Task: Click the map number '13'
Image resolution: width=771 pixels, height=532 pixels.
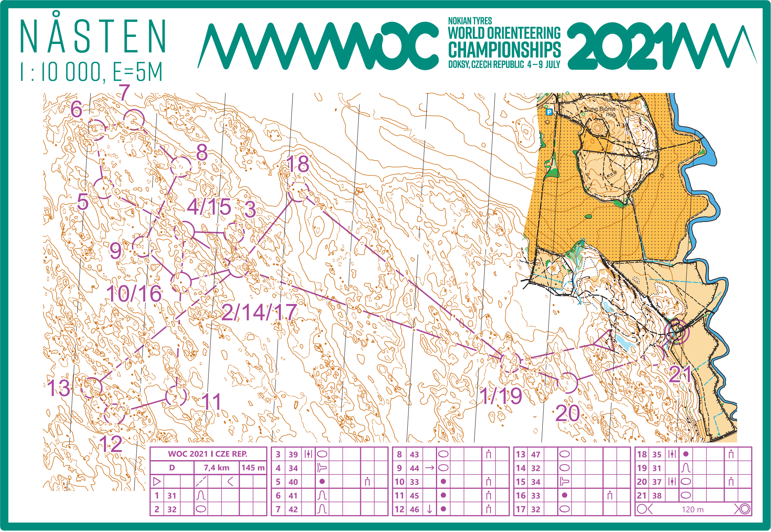Action: pos(59,388)
